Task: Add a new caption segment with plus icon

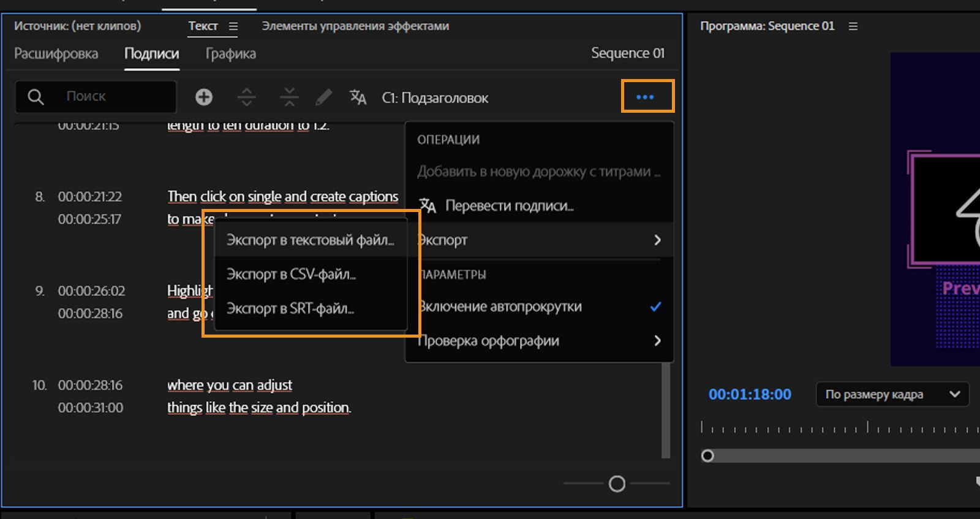Action: (x=204, y=97)
